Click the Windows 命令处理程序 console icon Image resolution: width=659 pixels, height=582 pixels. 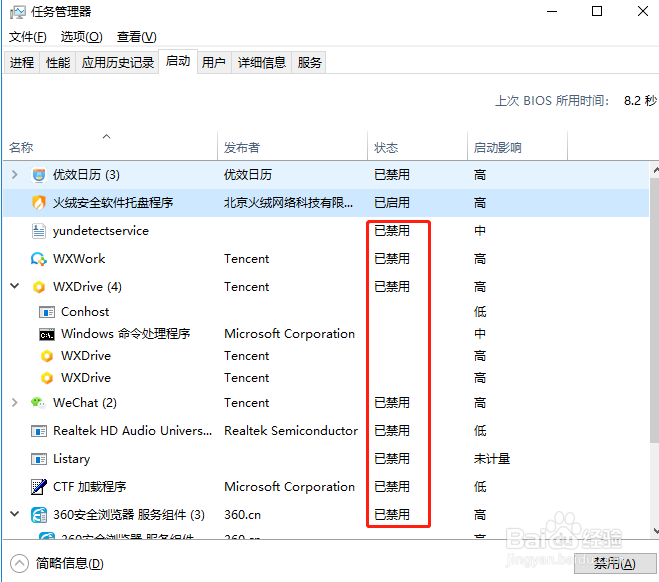coord(47,334)
